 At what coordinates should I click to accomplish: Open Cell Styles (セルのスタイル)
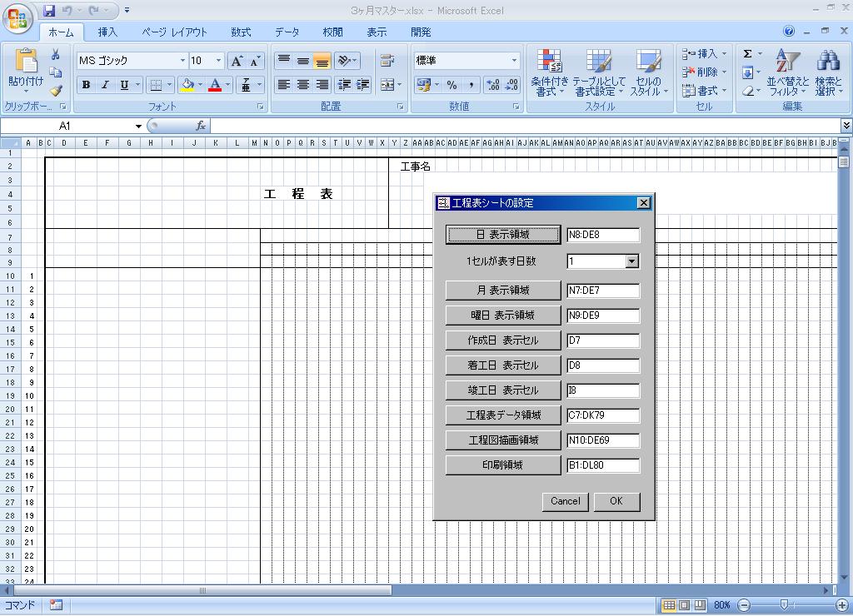pyautogui.click(x=648, y=73)
